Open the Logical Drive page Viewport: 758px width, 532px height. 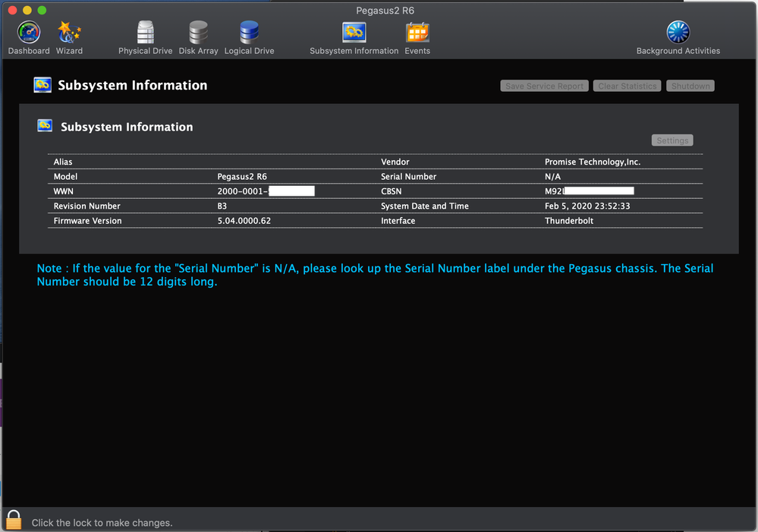point(249,38)
